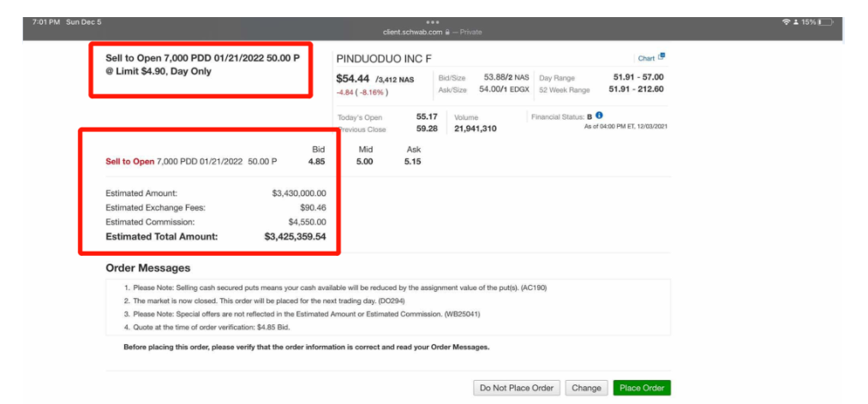Click the 52 Week Range value 51.91 - 212.60

point(637,90)
